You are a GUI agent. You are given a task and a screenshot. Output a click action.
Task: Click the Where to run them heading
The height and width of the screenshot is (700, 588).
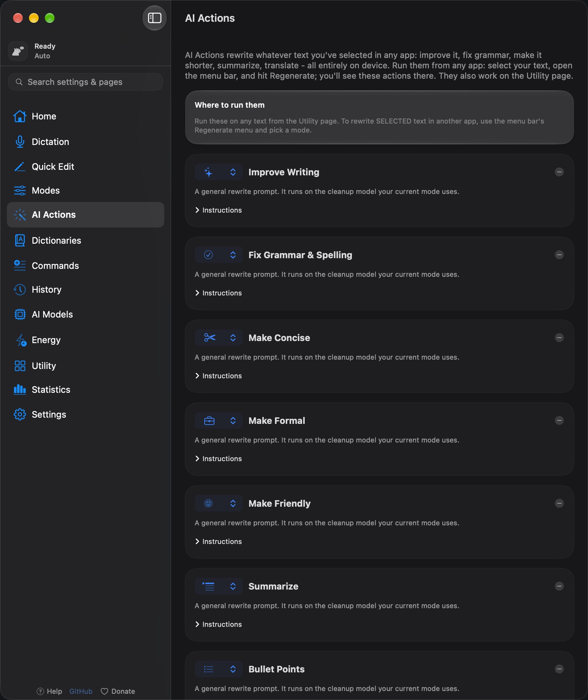(x=229, y=105)
